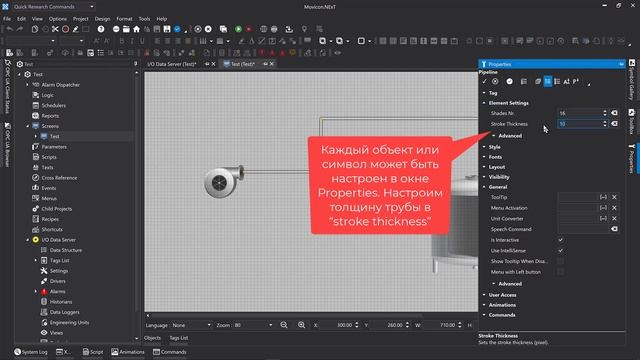Expand the Layout property section

click(x=484, y=167)
